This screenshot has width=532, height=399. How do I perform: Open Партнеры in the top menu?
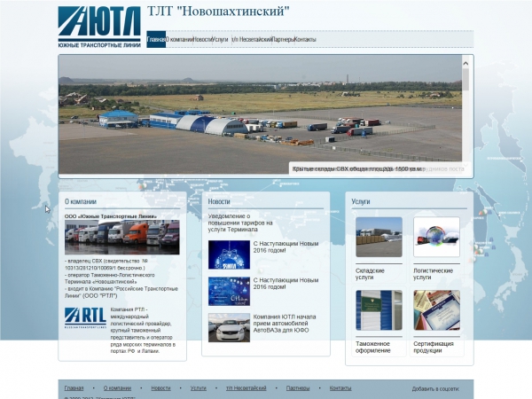point(283,39)
